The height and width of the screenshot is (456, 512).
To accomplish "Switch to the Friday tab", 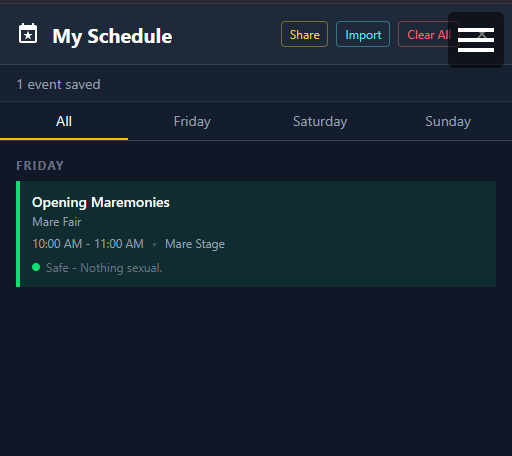I will click(x=192, y=121).
